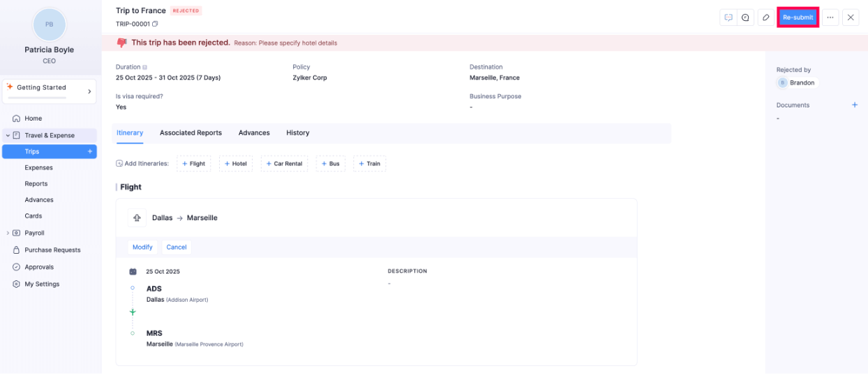Image resolution: width=868 pixels, height=375 pixels.
Task: Go to Home in the sidebar
Action: [33, 118]
